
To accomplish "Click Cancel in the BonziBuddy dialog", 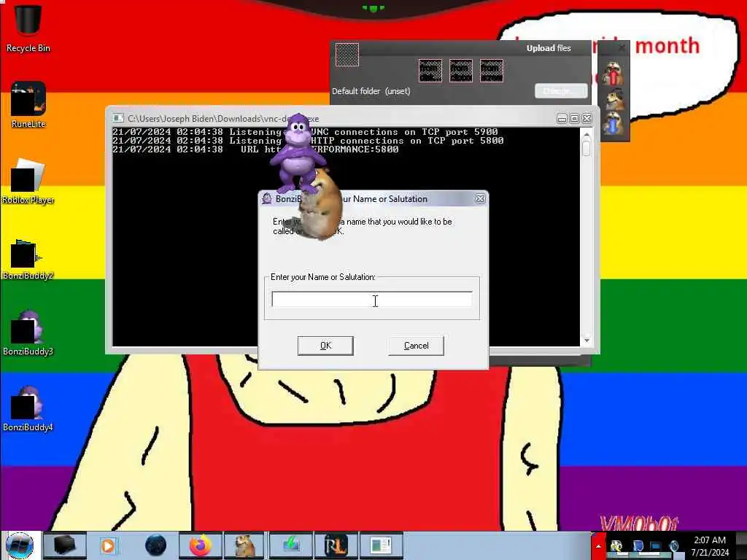I will click(416, 346).
